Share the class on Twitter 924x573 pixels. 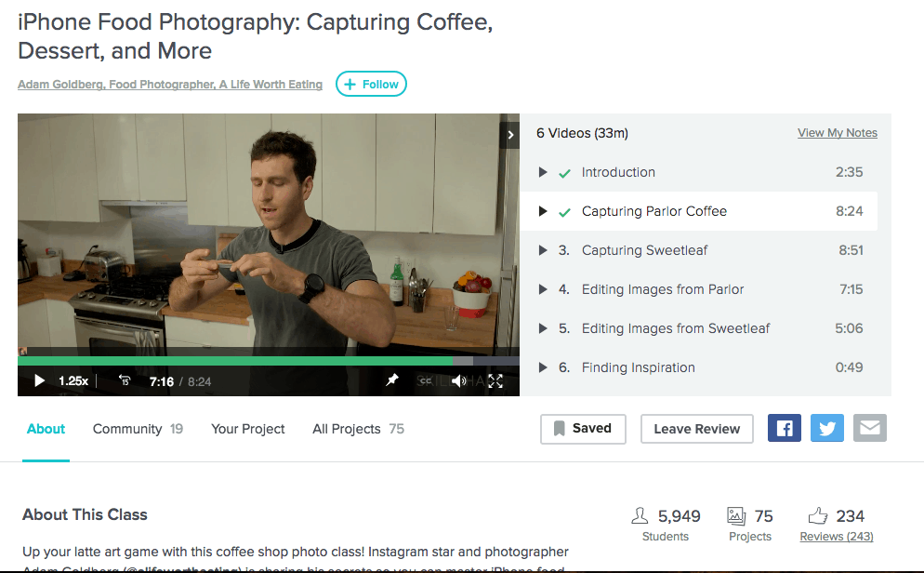point(827,428)
